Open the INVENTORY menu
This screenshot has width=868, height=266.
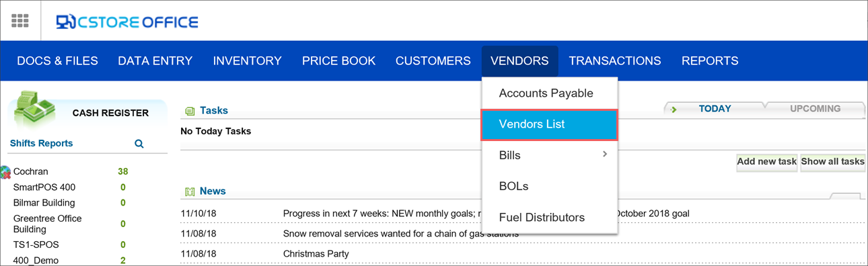point(247,61)
